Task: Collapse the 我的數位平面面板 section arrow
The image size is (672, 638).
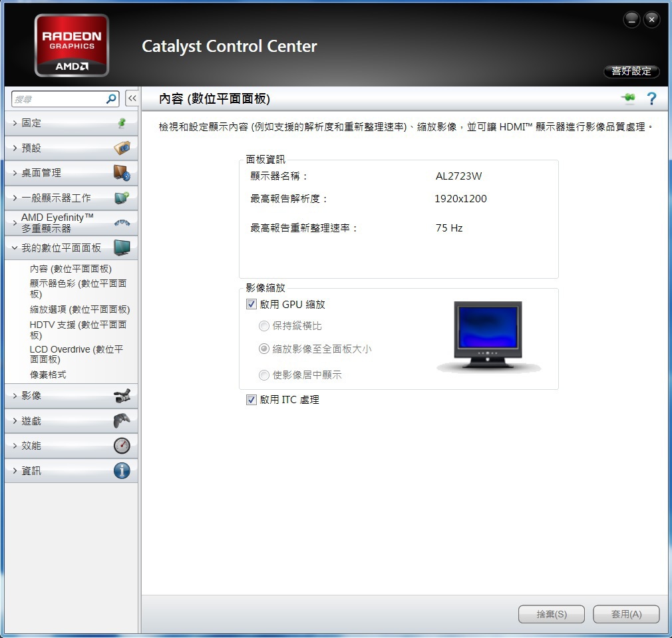Action: pyautogui.click(x=15, y=247)
